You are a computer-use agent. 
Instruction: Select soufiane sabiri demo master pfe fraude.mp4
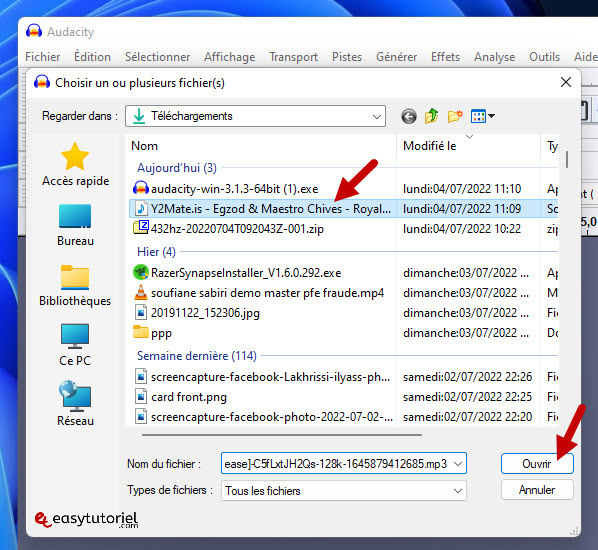pyautogui.click(x=267, y=293)
